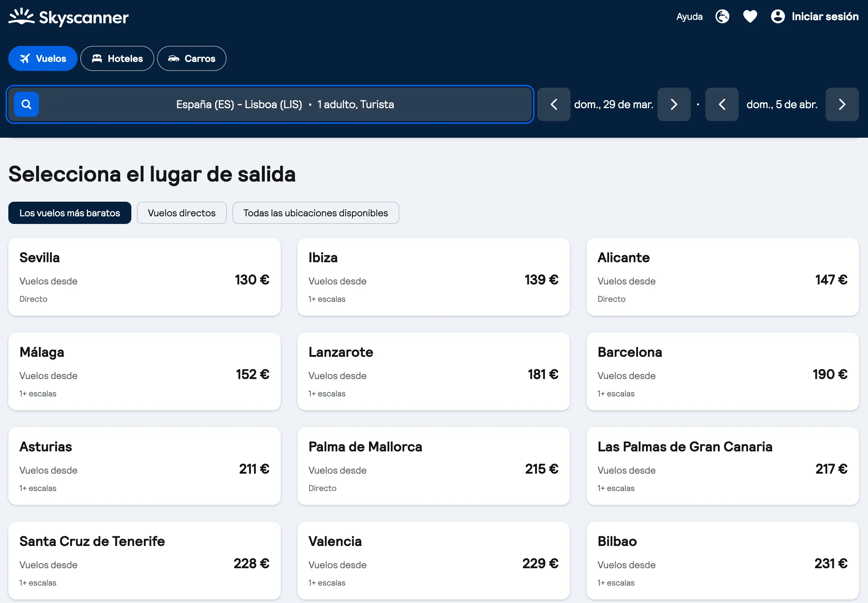Open the account profile icon
Screen dimensions: 868x603
coord(778,16)
